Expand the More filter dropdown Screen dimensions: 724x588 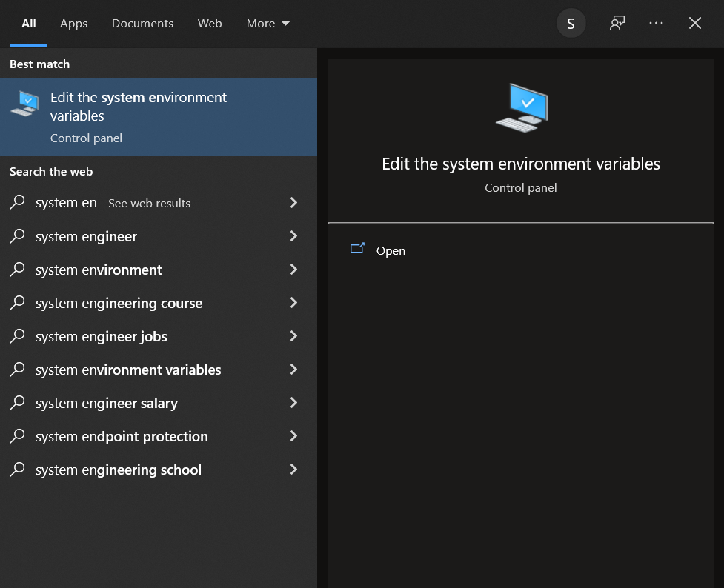[x=268, y=24]
